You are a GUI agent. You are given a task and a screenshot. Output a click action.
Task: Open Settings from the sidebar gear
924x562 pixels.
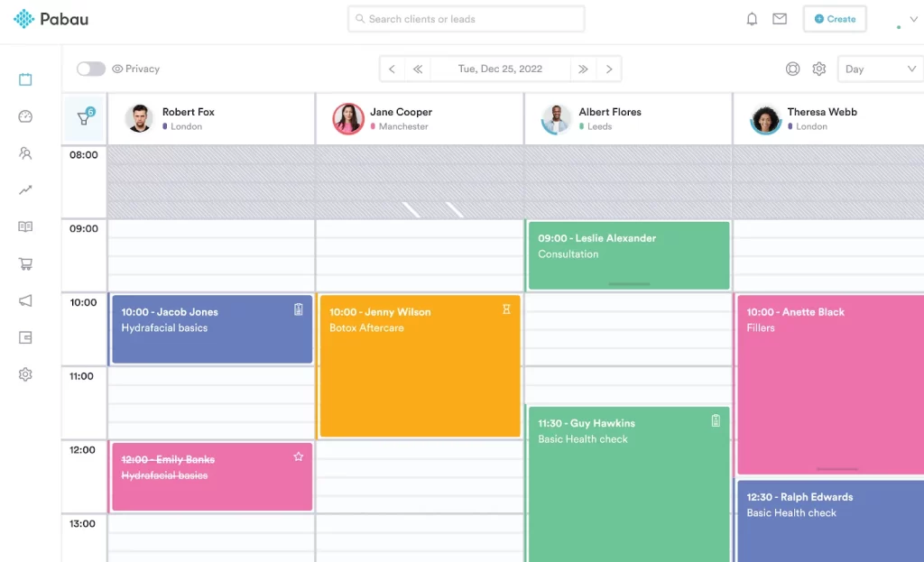pos(24,373)
